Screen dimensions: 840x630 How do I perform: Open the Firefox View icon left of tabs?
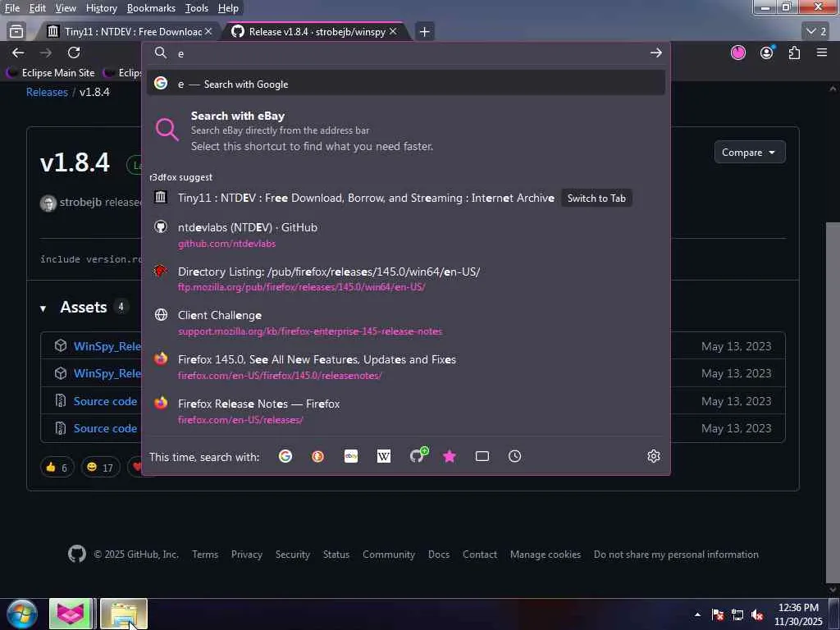click(16, 32)
